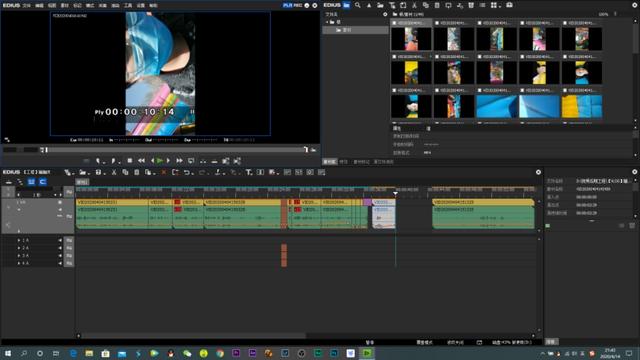
Task: Step back one frame in the player
Action: (x=153, y=161)
